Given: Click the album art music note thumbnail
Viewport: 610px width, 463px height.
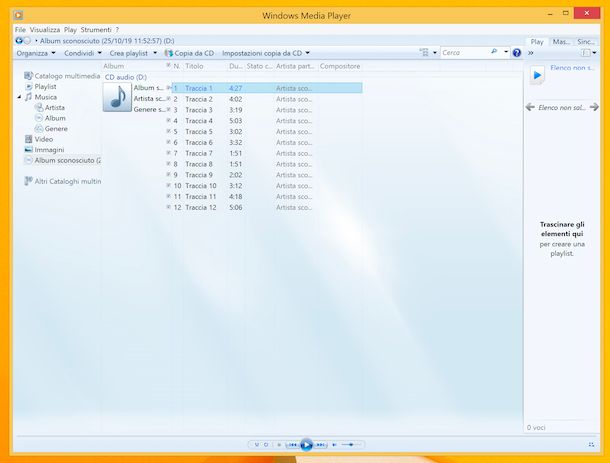Looking at the screenshot, I should pyautogui.click(x=117, y=97).
